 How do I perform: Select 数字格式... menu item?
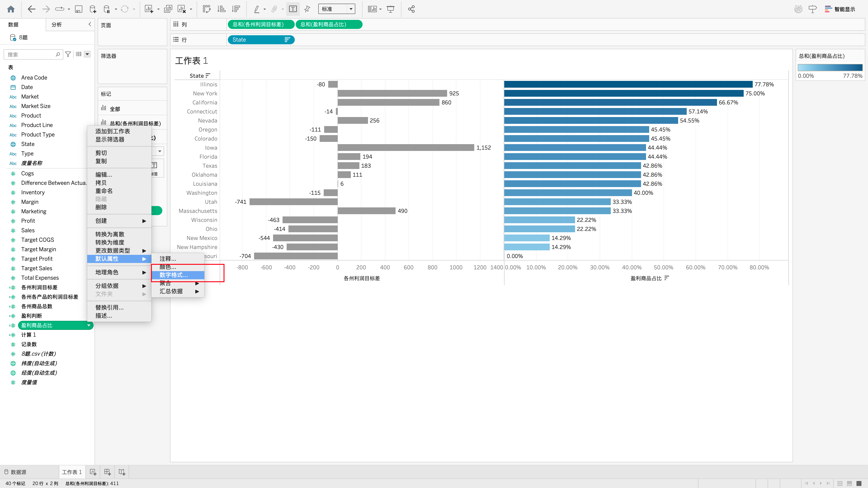pyautogui.click(x=178, y=275)
